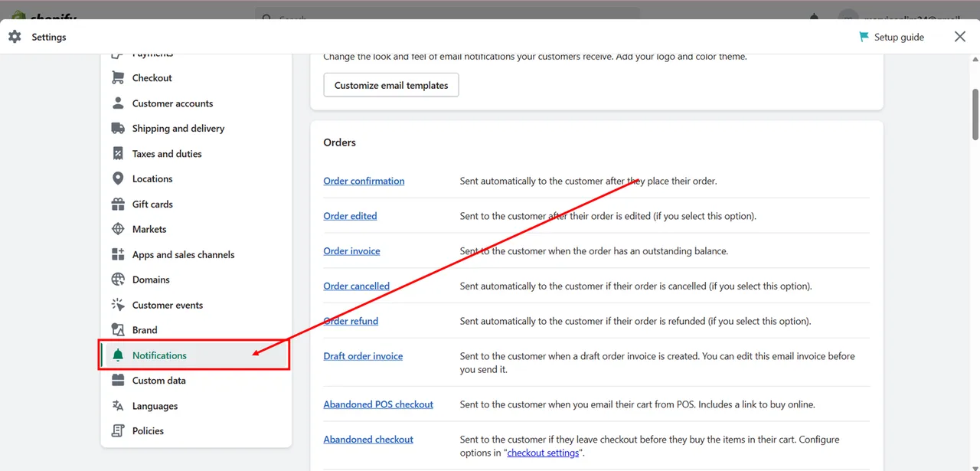The width and height of the screenshot is (980, 471).
Task: Select Policies in the settings sidebar
Action: point(148,431)
